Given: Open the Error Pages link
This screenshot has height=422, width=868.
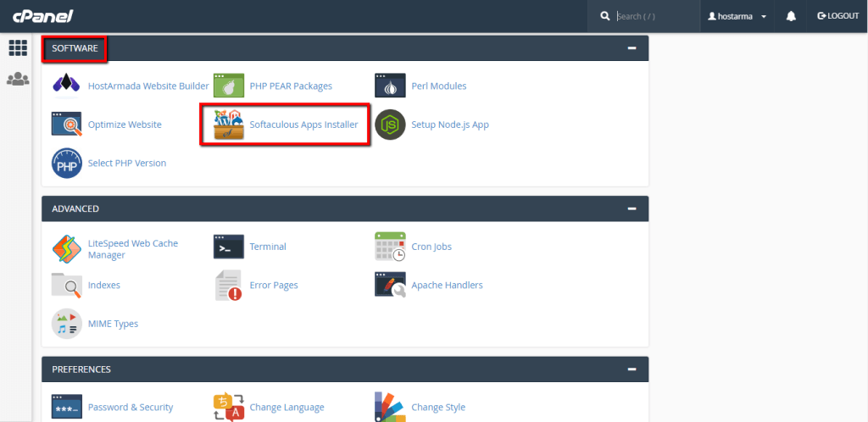Looking at the screenshot, I should (274, 286).
